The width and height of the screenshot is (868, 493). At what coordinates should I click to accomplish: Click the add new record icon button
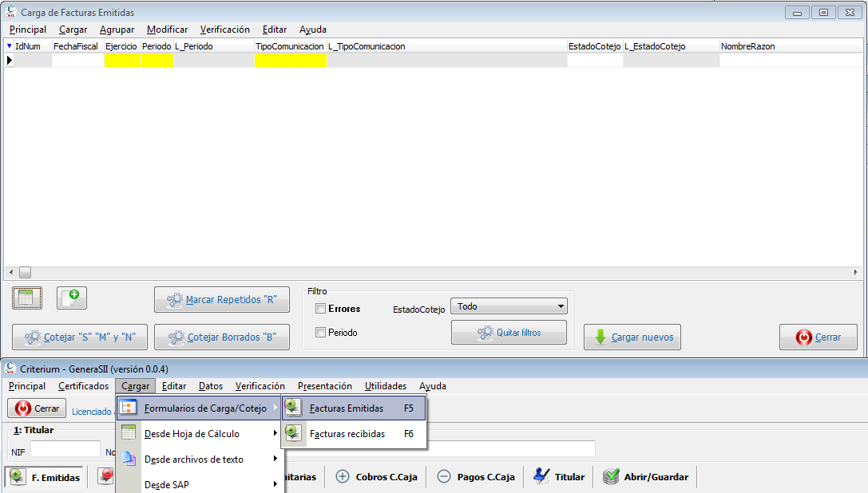point(72,298)
